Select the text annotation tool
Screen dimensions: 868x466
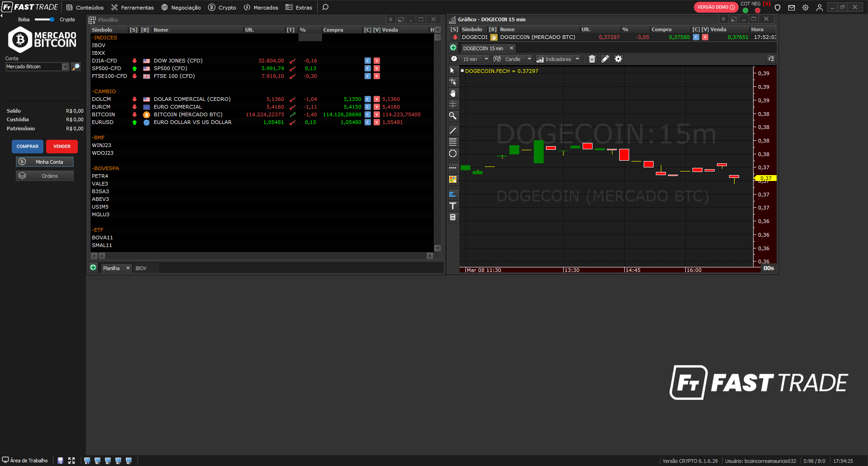[x=453, y=206]
